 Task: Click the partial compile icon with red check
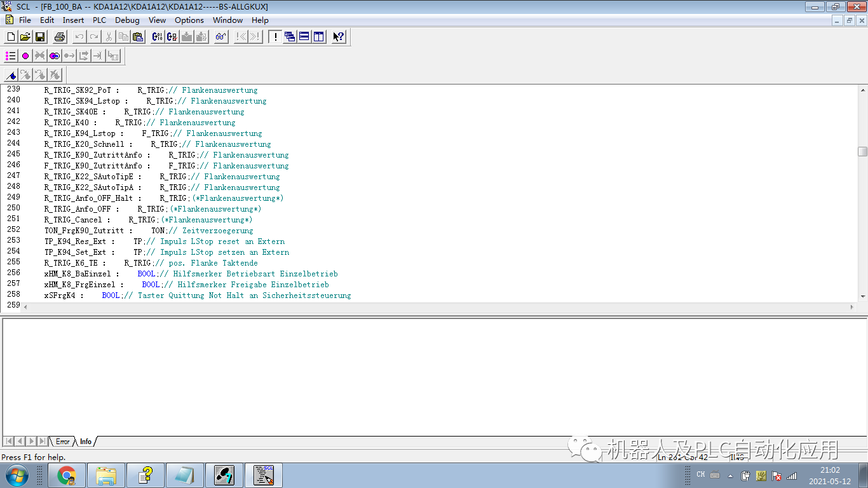point(172,37)
